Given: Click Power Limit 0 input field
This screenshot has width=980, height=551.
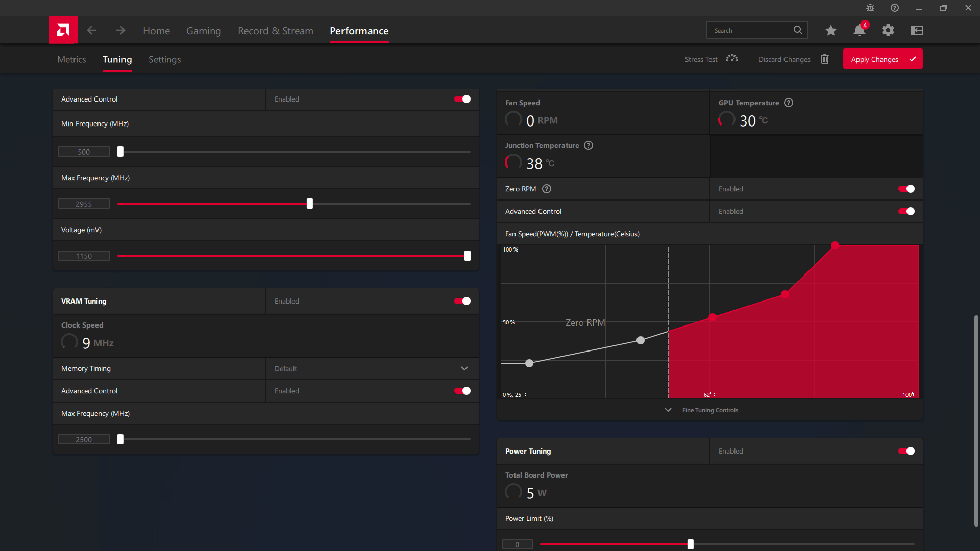Looking at the screenshot, I should pyautogui.click(x=517, y=544).
